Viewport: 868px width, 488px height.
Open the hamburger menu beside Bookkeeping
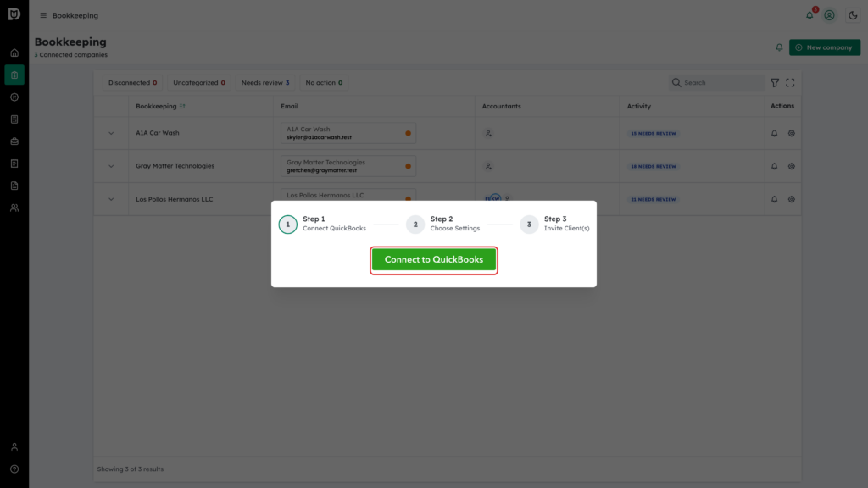[43, 15]
